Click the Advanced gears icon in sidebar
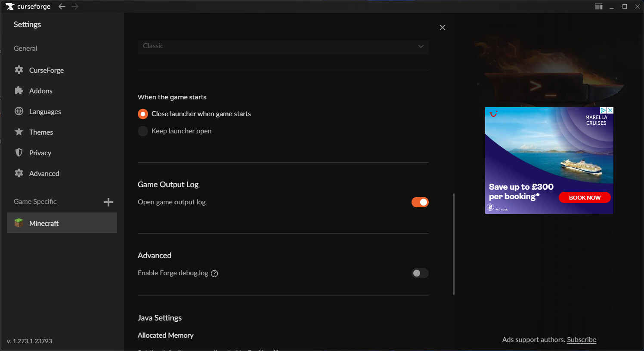 (x=19, y=173)
